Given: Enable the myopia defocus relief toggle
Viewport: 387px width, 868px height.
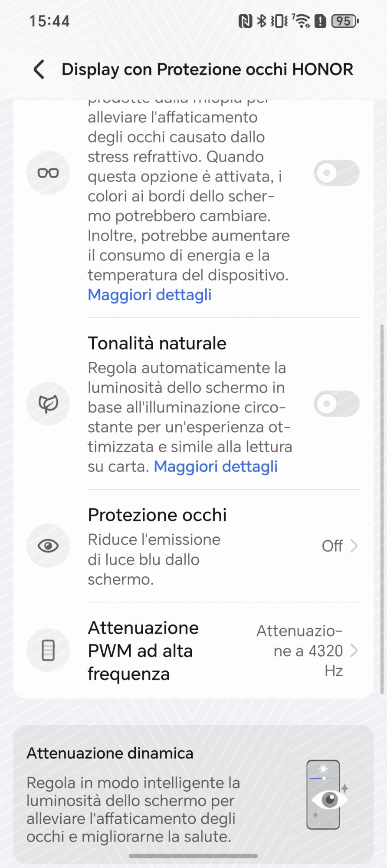Looking at the screenshot, I should [x=336, y=173].
